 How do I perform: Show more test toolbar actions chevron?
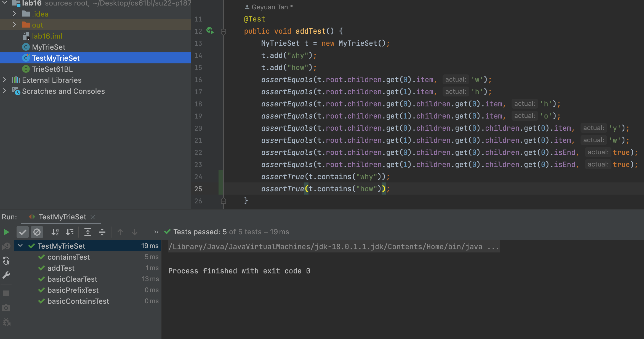point(156,232)
